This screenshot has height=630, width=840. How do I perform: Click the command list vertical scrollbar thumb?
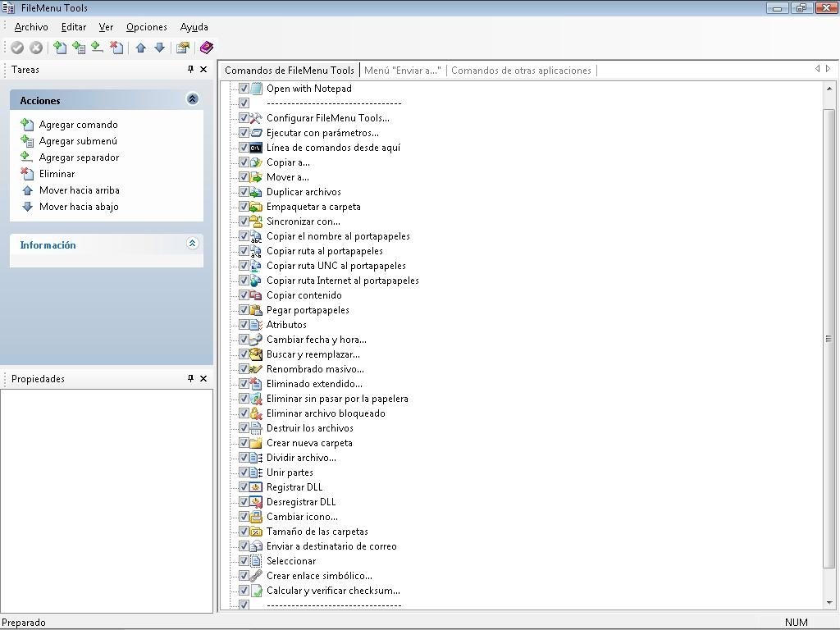tap(829, 339)
